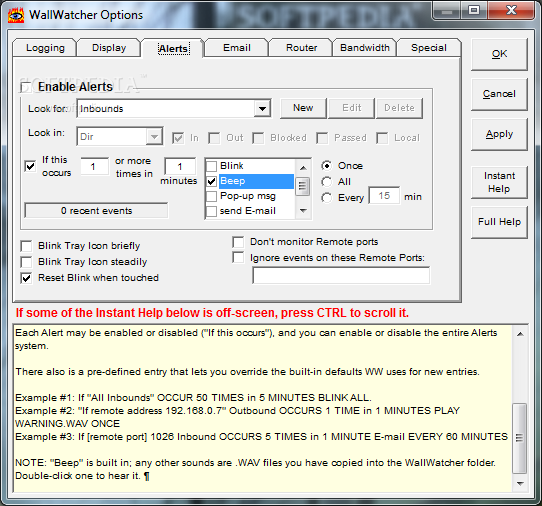Select the Alerts tab
Screen dimensions: 542x506
click(174, 48)
